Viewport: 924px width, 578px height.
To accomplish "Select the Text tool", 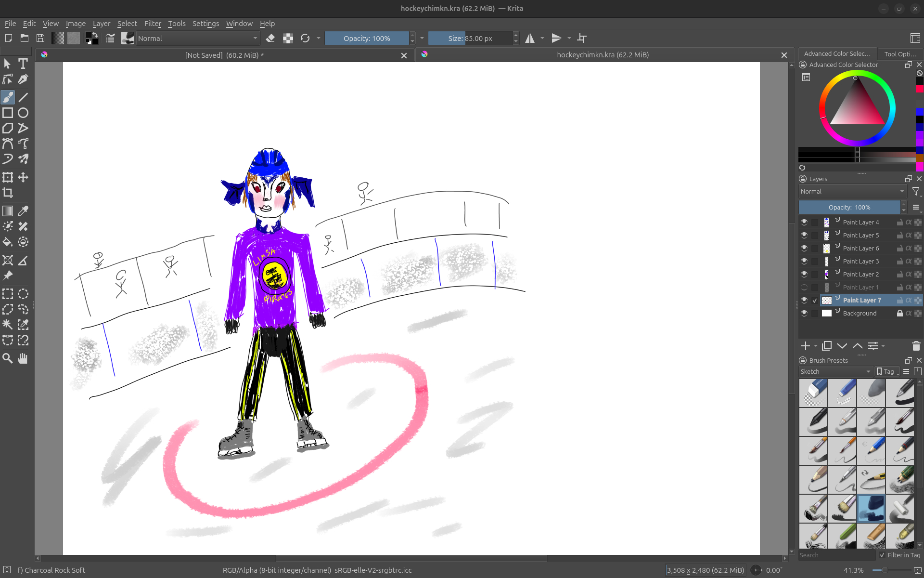I will tap(23, 64).
